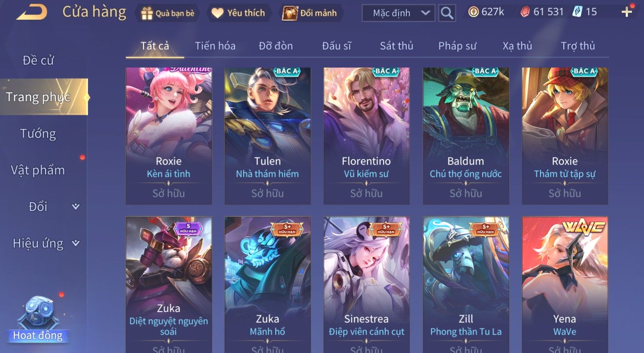Screen dimensions: 644x353
Task: Open the search magnifier icon
Action: point(447,13)
